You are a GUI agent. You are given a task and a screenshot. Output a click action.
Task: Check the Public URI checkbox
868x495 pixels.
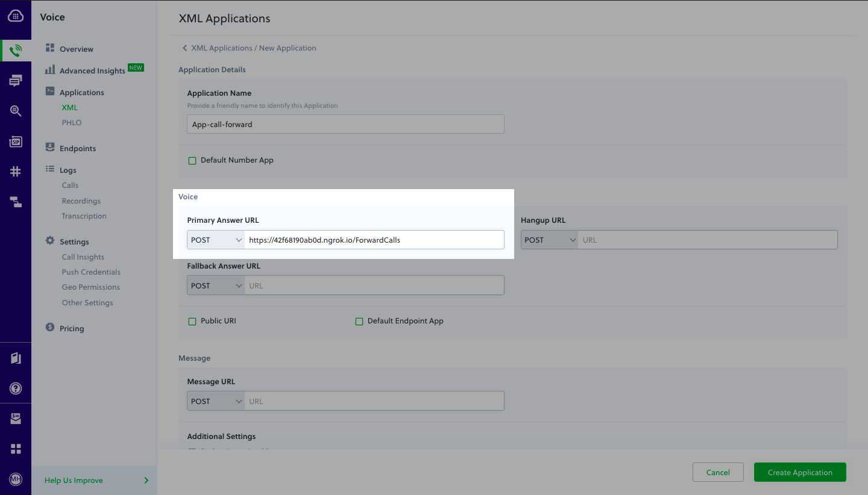(x=192, y=321)
